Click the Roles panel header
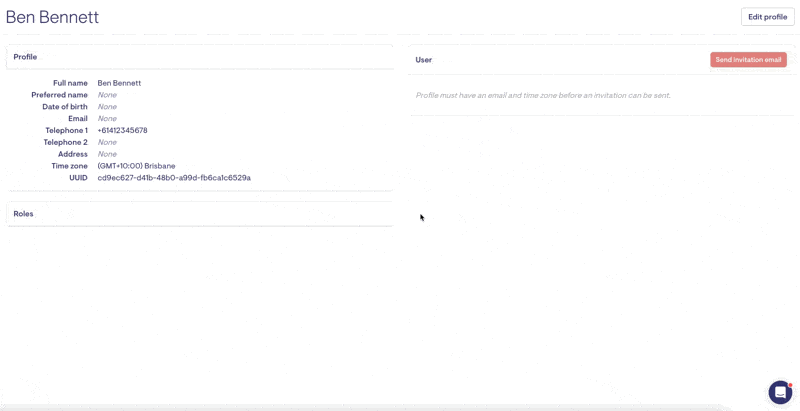800x411 pixels. (x=199, y=214)
